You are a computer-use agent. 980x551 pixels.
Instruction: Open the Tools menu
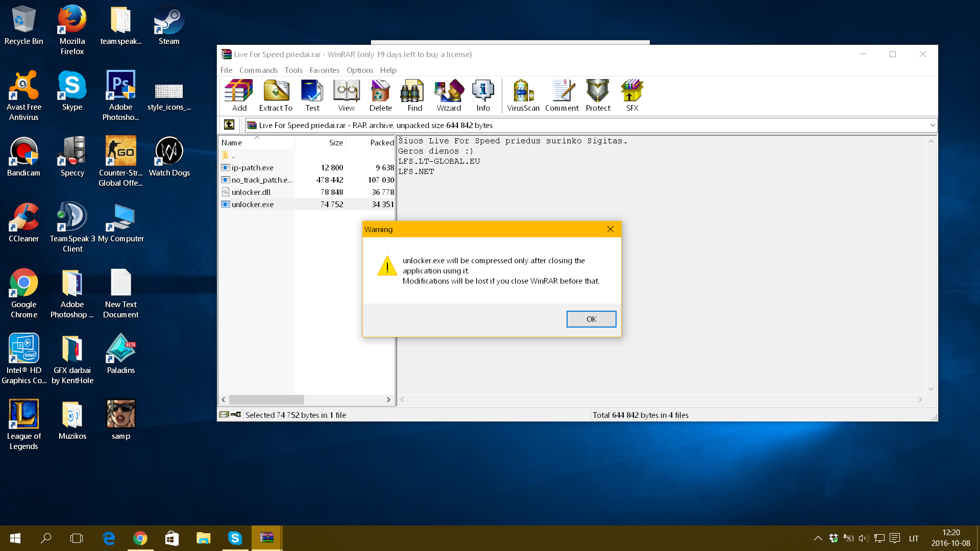tap(293, 70)
